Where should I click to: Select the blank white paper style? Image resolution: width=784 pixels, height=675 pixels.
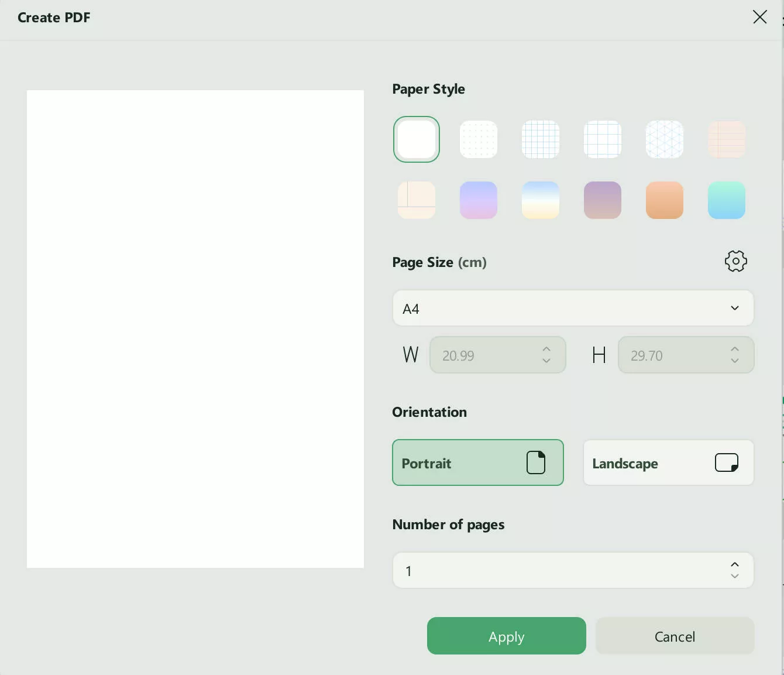pyautogui.click(x=416, y=139)
